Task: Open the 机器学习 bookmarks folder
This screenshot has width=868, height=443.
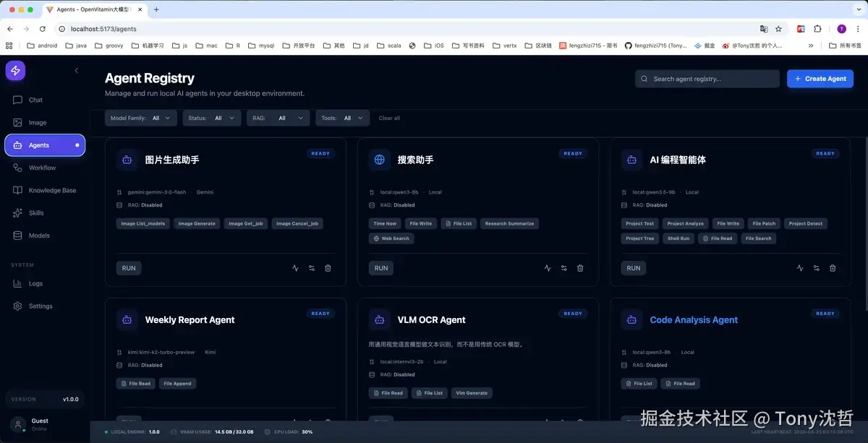Action: coord(147,46)
